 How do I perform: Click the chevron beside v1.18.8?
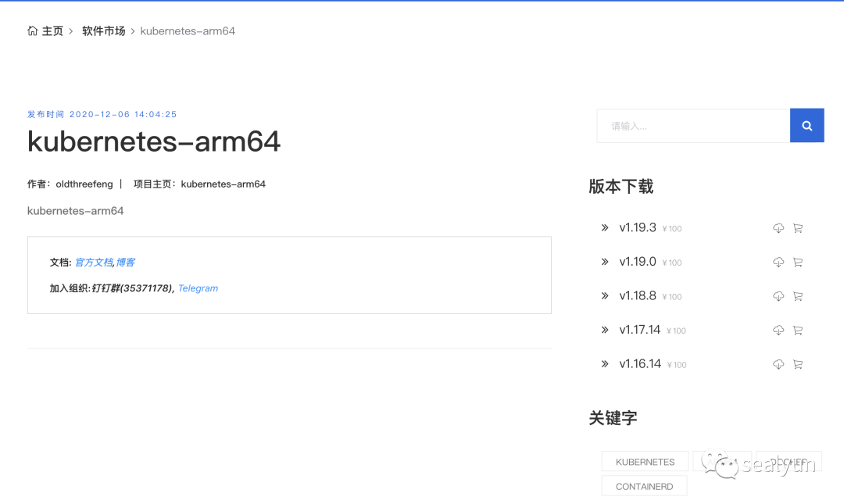pyautogui.click(x=605, y=295)
